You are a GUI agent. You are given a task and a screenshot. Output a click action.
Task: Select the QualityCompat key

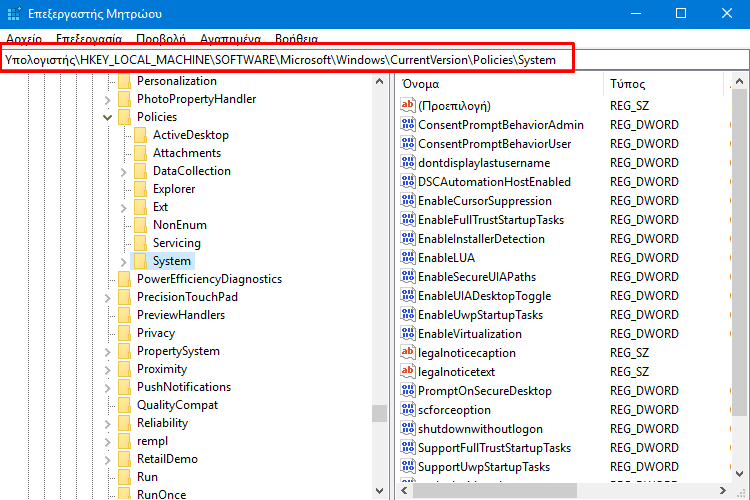point(177,405)
